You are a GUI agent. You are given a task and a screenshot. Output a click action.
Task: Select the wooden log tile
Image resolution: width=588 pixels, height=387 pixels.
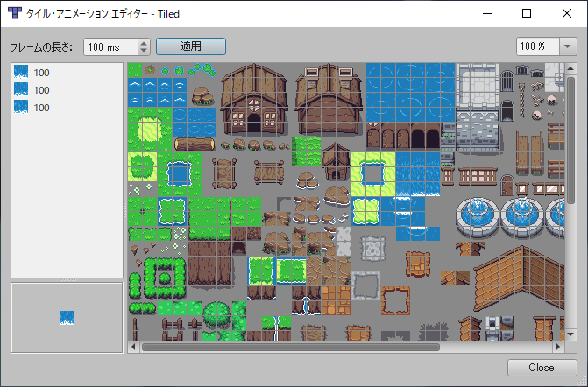tap(195, 144)
